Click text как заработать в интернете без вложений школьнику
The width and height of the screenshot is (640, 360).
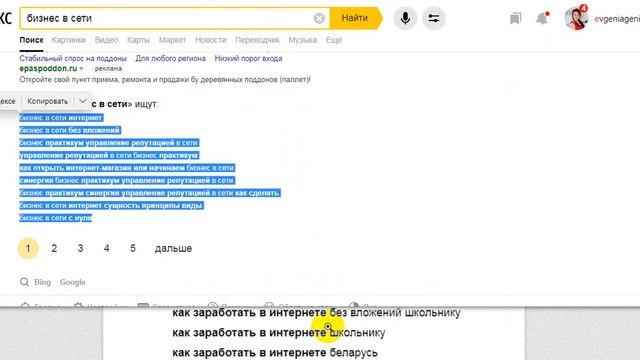pos(316,313)
